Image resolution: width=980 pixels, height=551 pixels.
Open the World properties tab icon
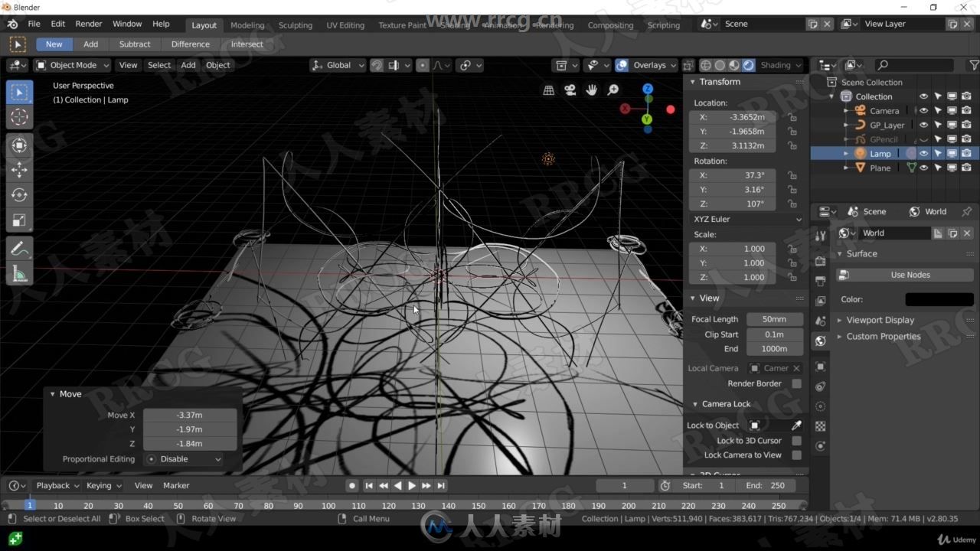tap(821, 341)
